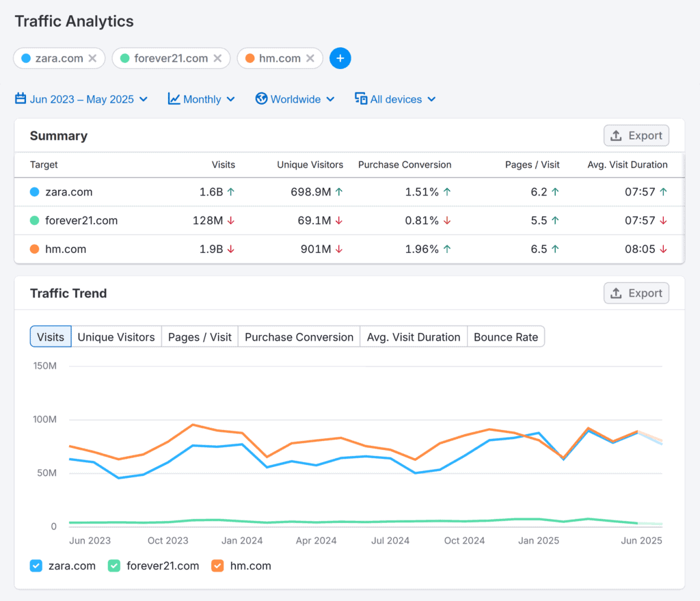Viewport: 700px width, 601px height.
Task: Switch to the Bounce Rate tab
Action: 506,336
